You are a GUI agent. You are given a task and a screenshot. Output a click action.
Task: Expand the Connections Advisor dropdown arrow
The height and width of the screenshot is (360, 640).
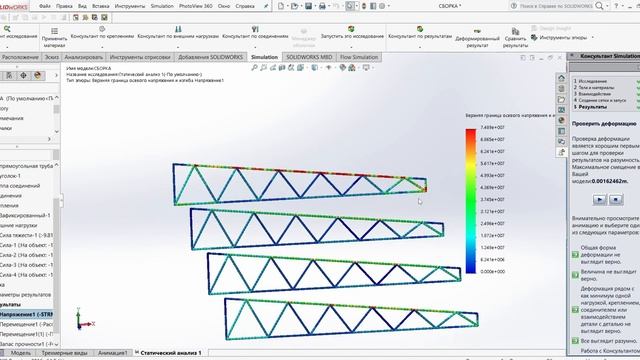point(256,47)
